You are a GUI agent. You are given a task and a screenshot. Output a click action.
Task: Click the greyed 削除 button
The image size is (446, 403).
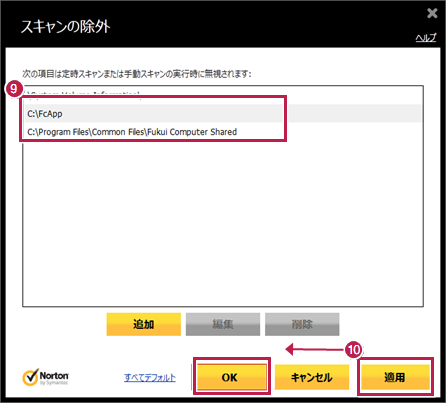pos(302,324)
